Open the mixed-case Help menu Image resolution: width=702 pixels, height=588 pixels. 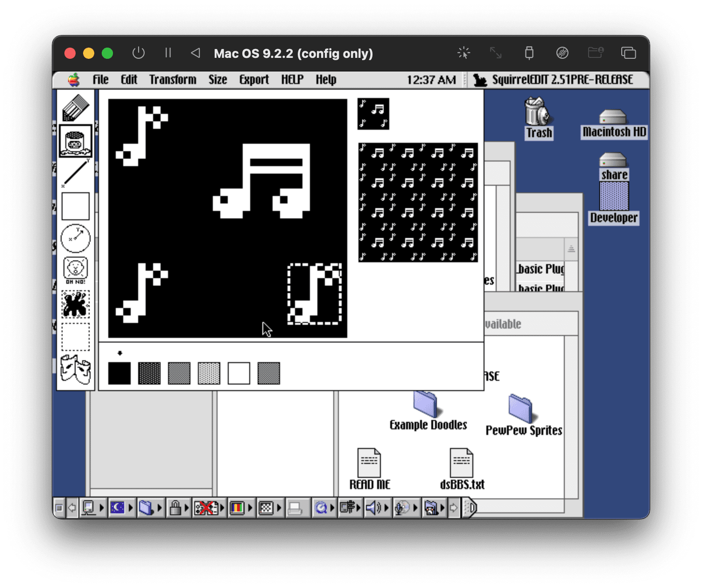[x=326, y=80]
